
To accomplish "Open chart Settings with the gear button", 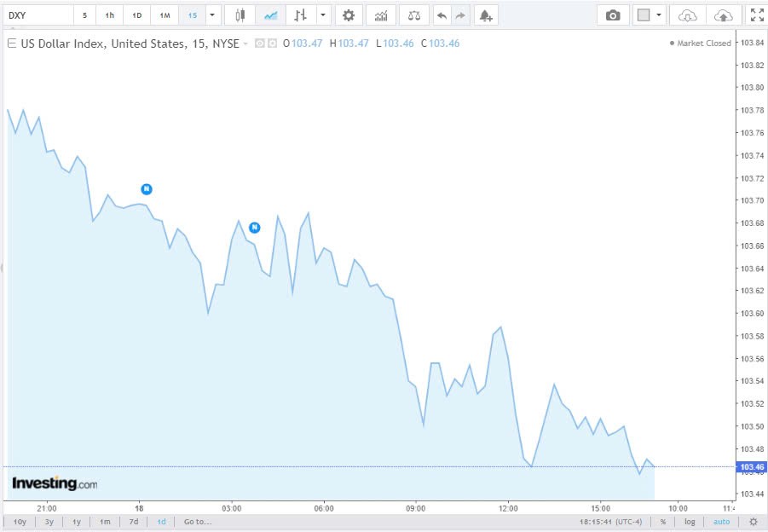I will (x=349, y=14).
